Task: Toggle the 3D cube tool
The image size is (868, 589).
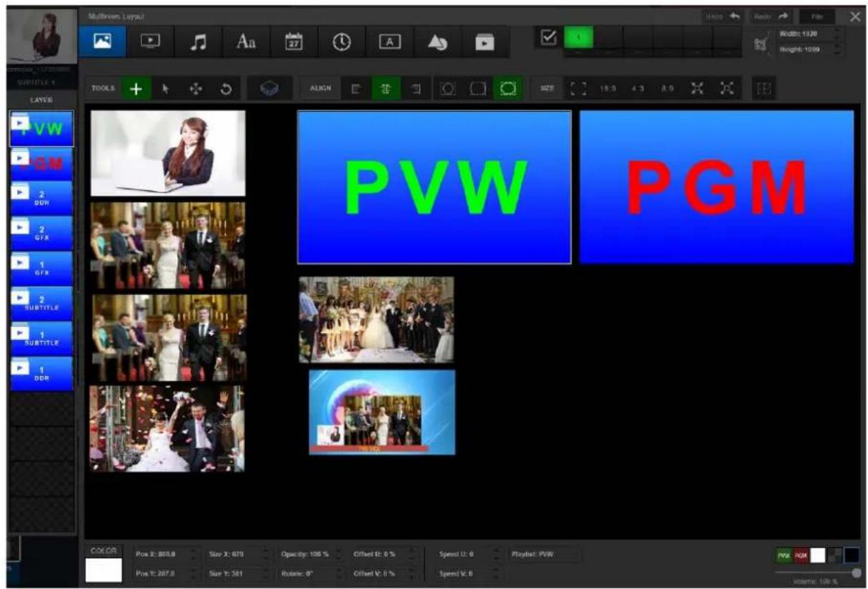Action: pyautogui.click(x=268, y=89)
